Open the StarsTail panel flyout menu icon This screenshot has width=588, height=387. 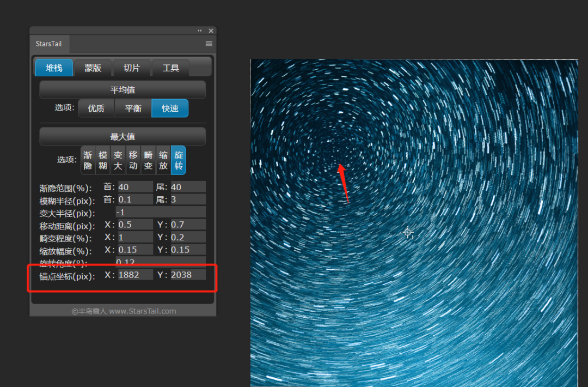point(209,44)
